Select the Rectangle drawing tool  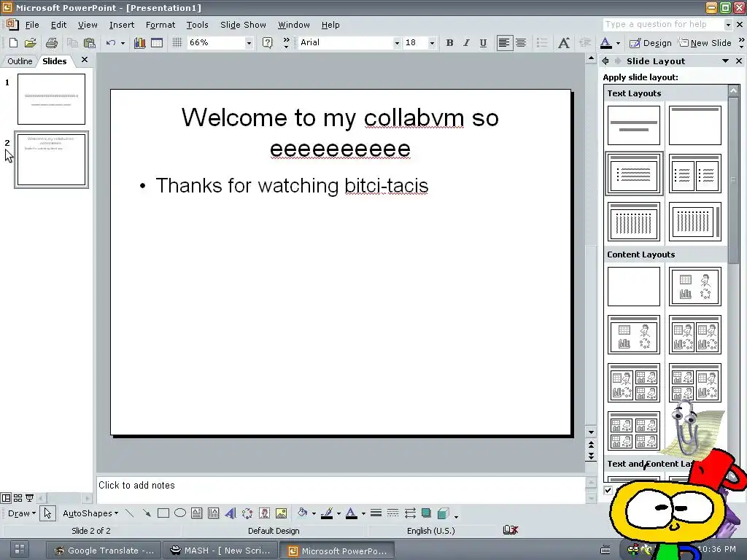pos(163,513)
